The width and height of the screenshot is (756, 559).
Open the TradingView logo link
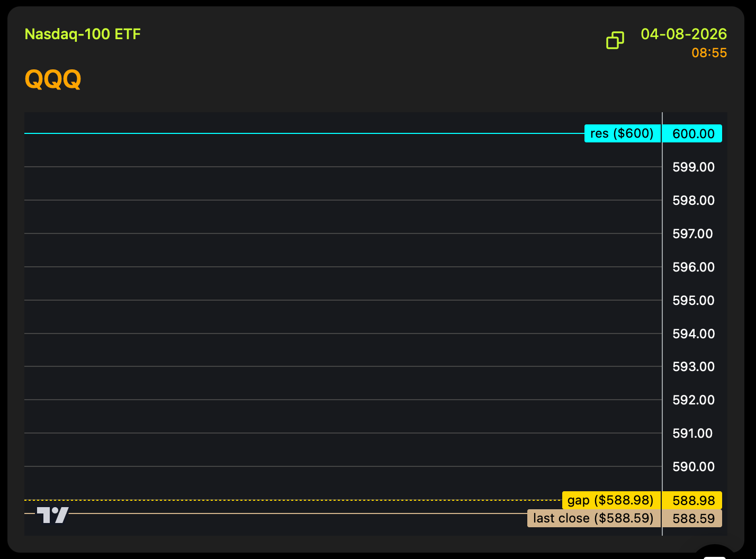pyautogui.click(x=52, y=515)
